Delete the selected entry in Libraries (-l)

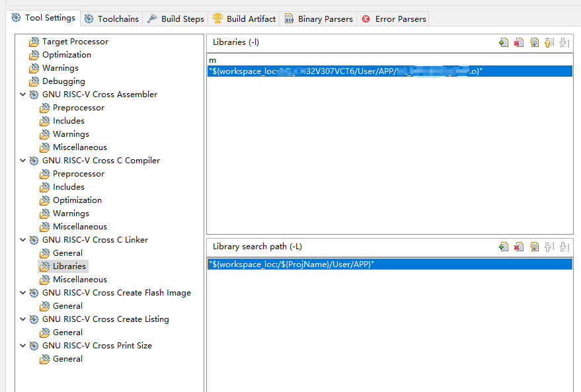tap(519, 43)
